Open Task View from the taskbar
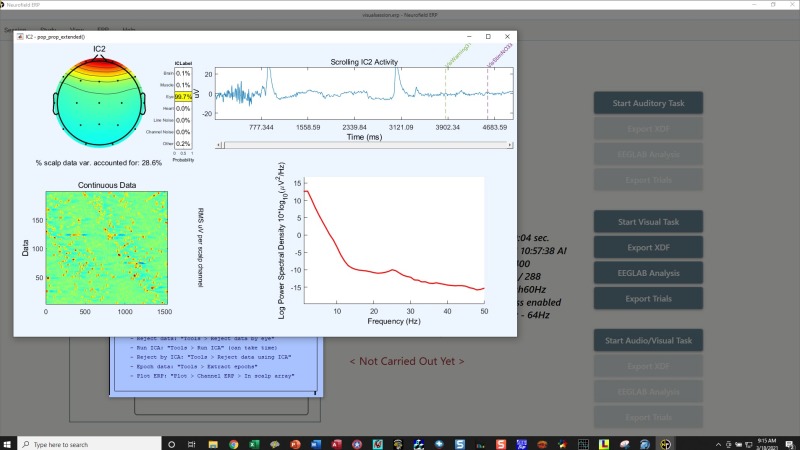Viewport: 800px width, 450px height. coord(190,443)
